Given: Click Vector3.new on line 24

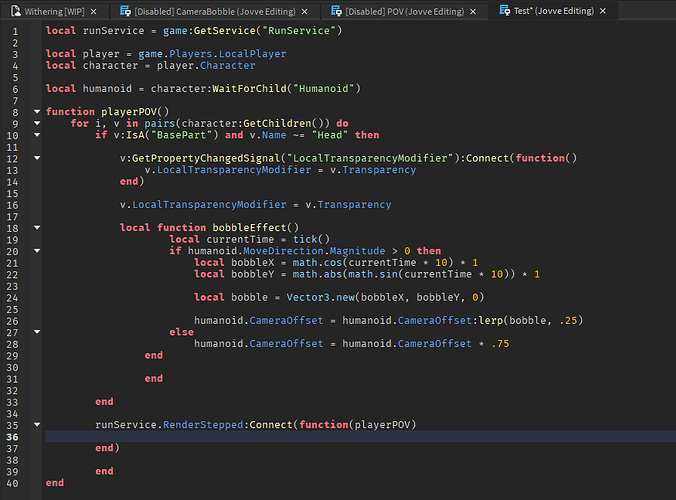Looking at the screenshot, I should point(320,297).
